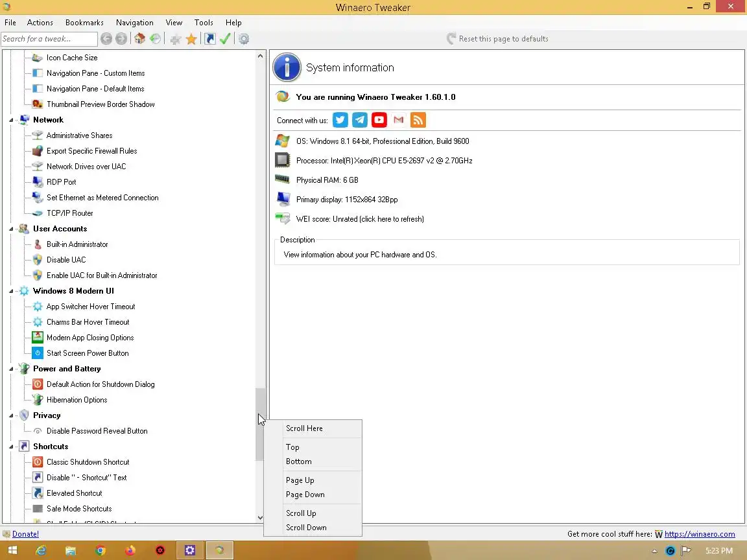Select TCP/IP Router tree item
747x560 pixels.
69,213
